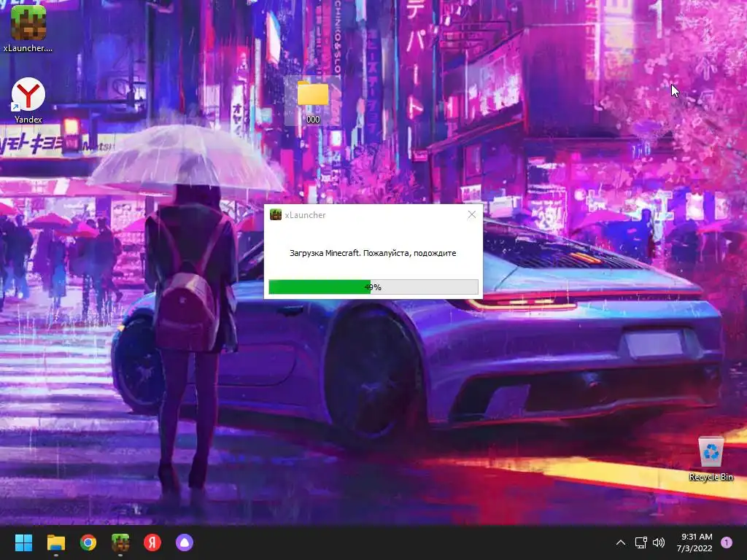
Task: Open volume control in system tray
Action: 659,542
